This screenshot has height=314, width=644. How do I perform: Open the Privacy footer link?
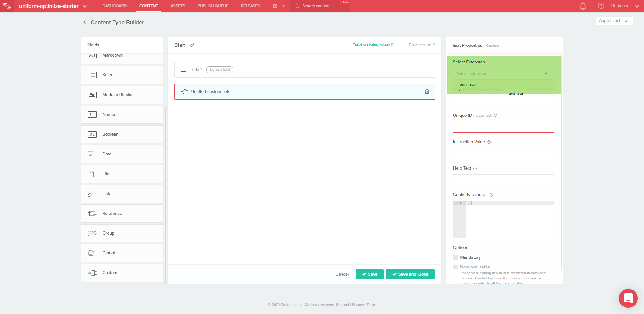coord(358,305)
